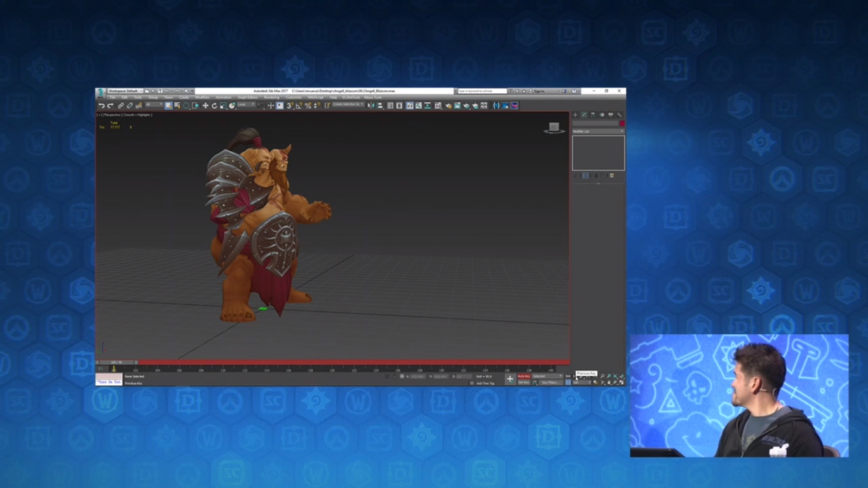Open Select by Name dialog icon
Image resolution: width=868 pixels, height=488 pixels.
[177, 105]
